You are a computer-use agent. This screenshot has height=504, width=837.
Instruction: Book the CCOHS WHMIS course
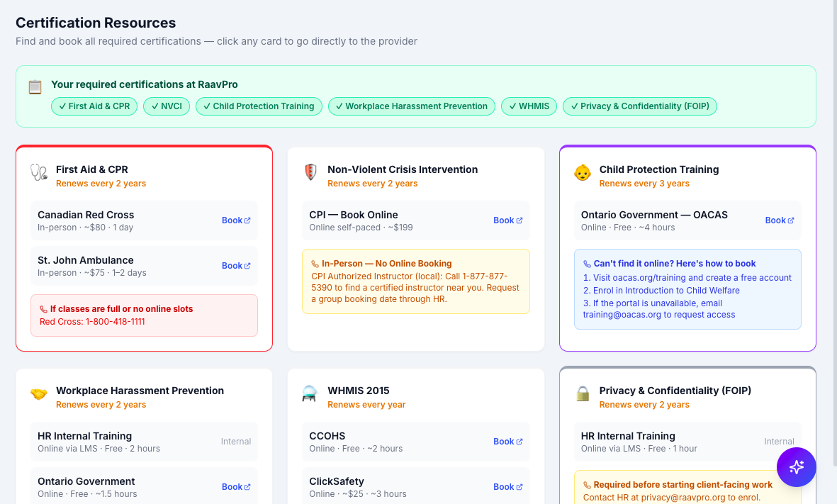point(507,442)
